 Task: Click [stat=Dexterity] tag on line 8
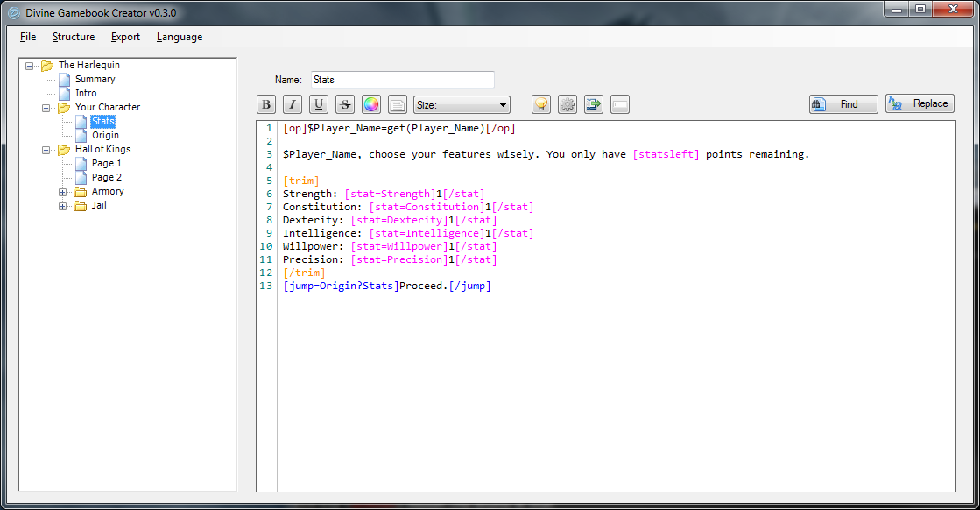pyautogui.click(x=399, y=220)
